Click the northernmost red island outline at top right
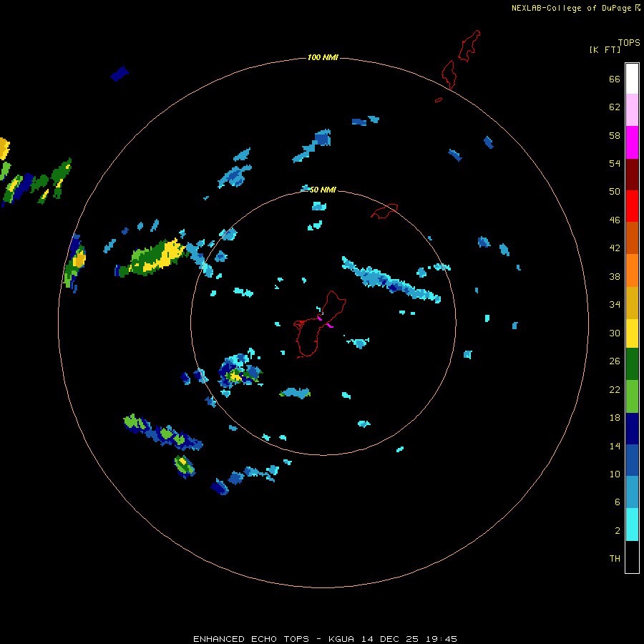644x644 pixels. (469, 46)
